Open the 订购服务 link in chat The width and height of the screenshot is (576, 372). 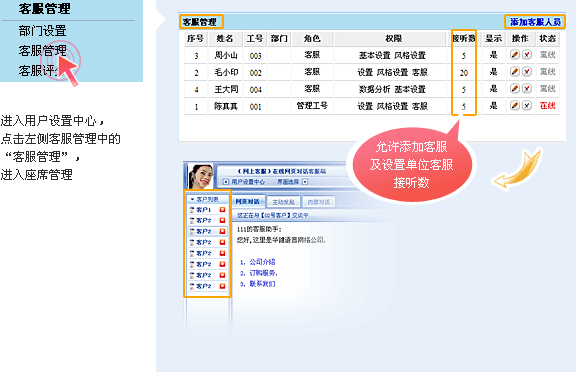(263, 273)
